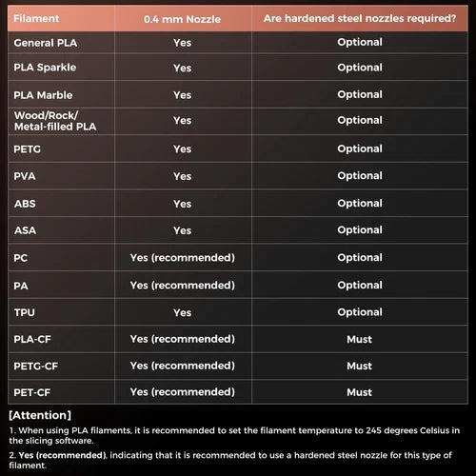The width and height of the screenshot is (476, 476).
Task: Click the bold Yes (recommended) footnote text
Action: 63,455
